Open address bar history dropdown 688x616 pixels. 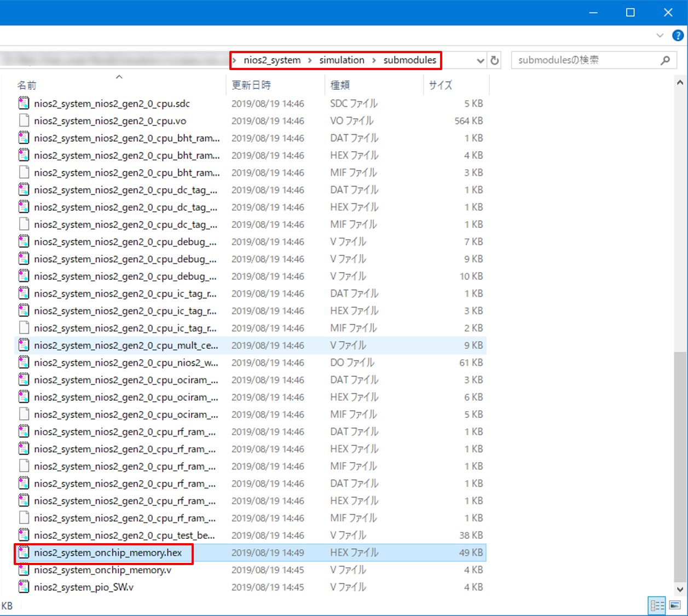pos(480,60)
